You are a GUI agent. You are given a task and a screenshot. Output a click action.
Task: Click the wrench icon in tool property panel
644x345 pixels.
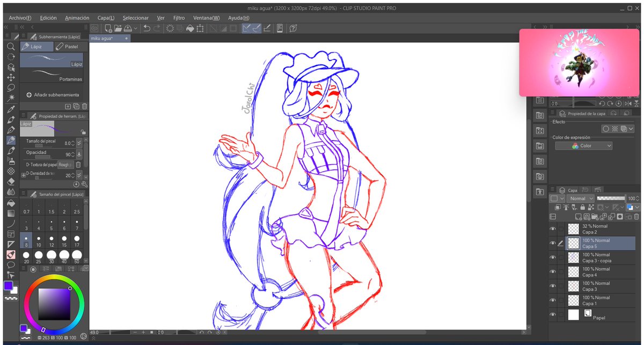pos(84,184)
